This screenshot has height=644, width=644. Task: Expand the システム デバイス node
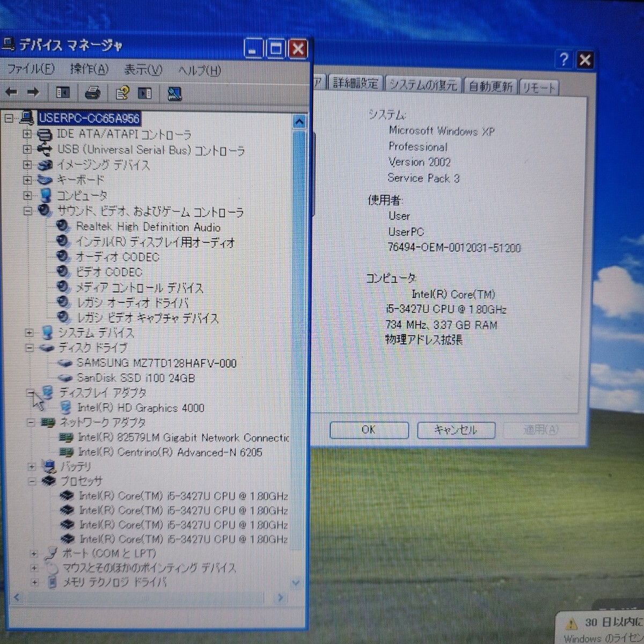click(30, 333)
